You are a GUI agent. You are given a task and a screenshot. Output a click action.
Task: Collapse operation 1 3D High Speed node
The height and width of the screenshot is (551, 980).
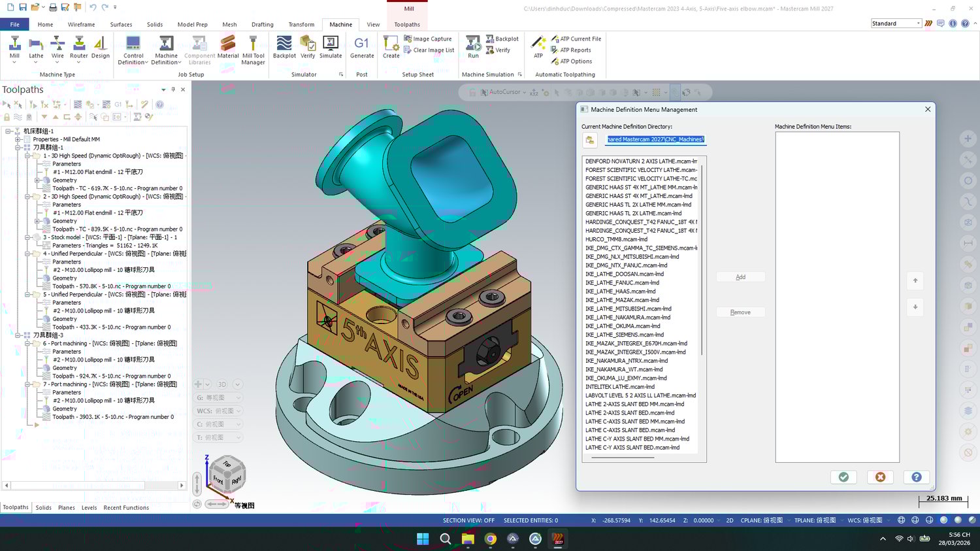(x=27, y=156)
